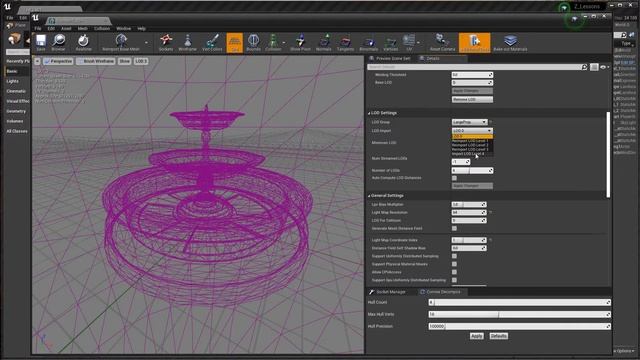Select Volumes category in Place panel

pos(15,121)
